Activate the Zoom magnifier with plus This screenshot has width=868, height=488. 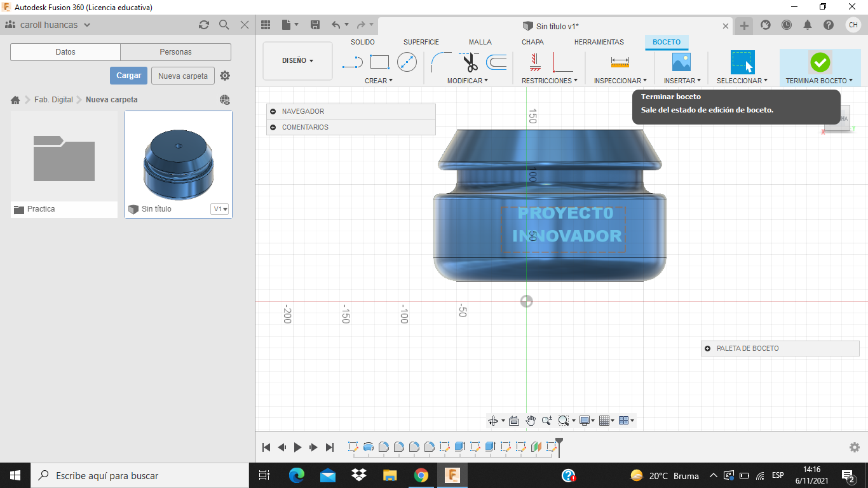pos(547,421)
